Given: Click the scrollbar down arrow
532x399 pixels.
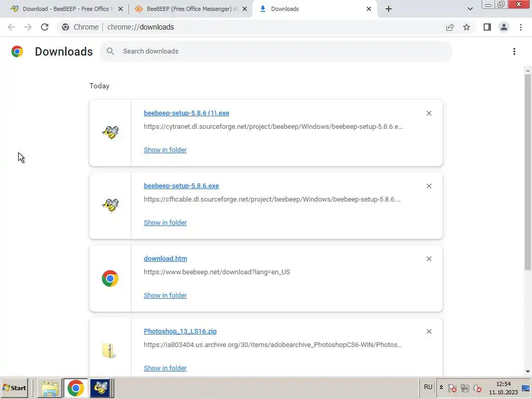Looking at the screenshot, I should tap(528, 371).
